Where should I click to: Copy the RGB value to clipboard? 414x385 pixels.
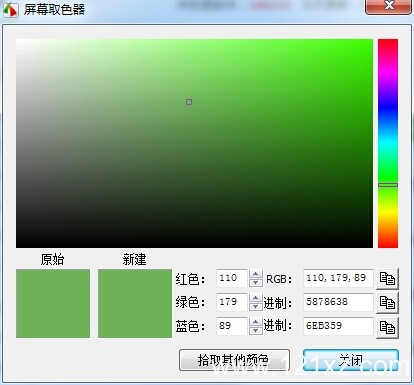(x=387, y=278)
